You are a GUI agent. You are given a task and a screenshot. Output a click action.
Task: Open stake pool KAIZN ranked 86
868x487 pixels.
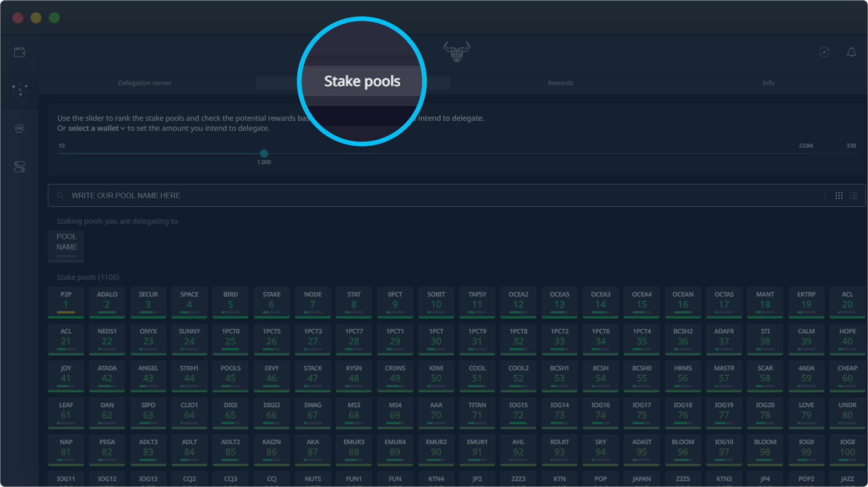[271, 450]
